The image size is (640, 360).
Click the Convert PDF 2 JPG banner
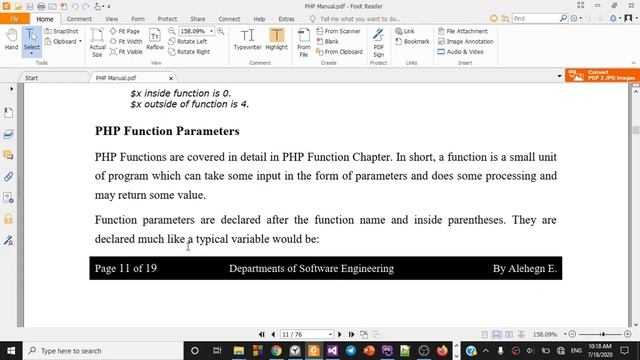point(602,75)
